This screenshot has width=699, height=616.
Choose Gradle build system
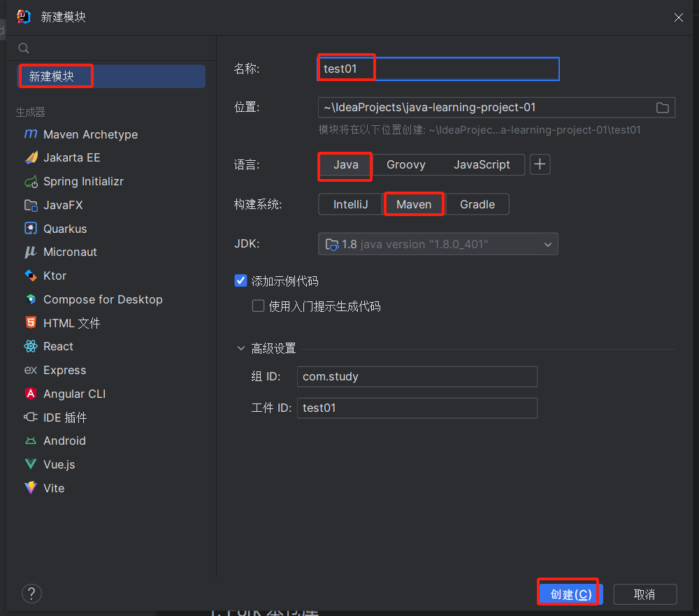click(x=477, y=204)
